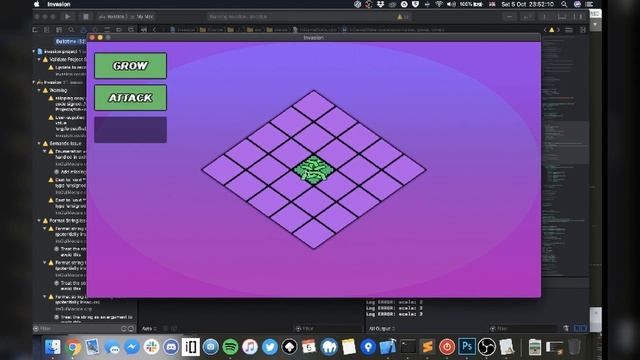The width and height of the screenshot is (640, 360).
Task: Collapse the Invasion target issues group
Action: 34,82
